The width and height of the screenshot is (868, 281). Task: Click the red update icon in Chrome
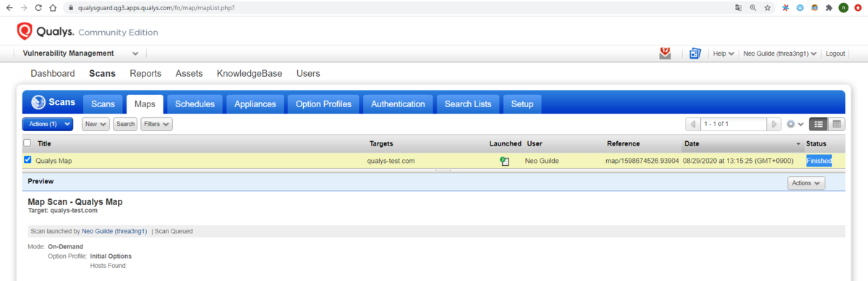click(x=858, y=7)
